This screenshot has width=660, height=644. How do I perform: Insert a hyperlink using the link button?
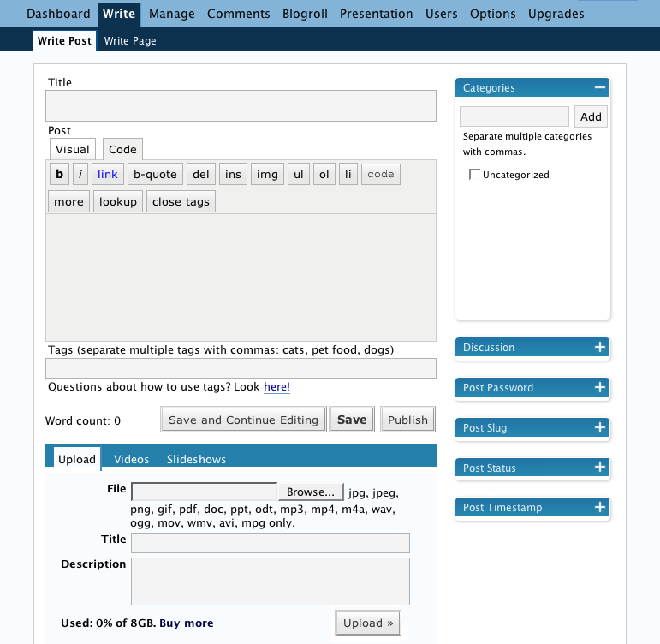[x=108, y=174]
